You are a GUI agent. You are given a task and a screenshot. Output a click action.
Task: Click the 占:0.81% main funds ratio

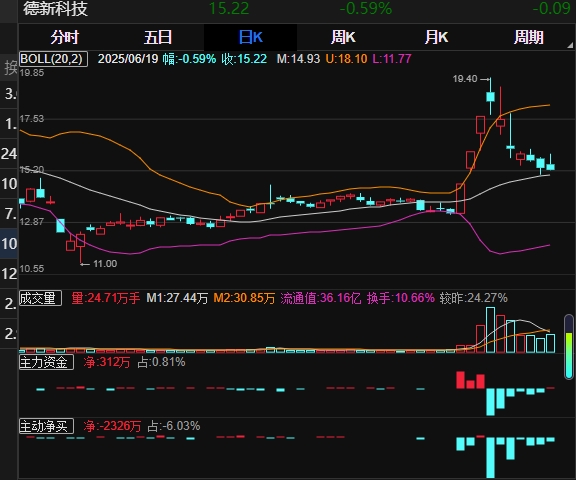coord(161,362)
